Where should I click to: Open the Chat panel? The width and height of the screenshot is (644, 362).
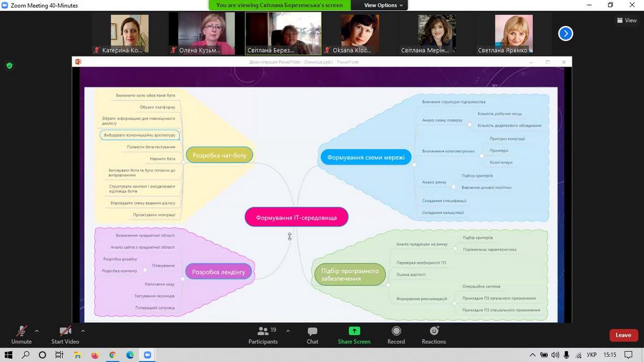click(x=312, y=335)
